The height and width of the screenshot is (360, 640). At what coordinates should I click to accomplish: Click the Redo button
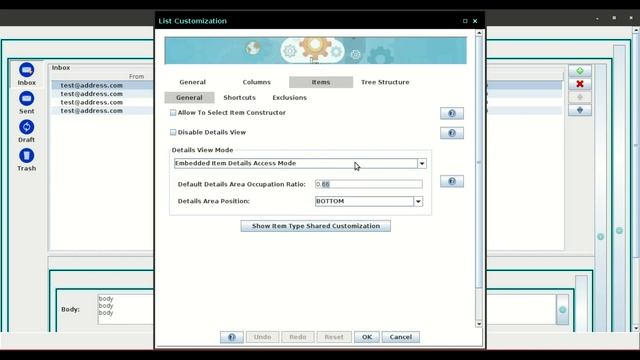(298, 337)
